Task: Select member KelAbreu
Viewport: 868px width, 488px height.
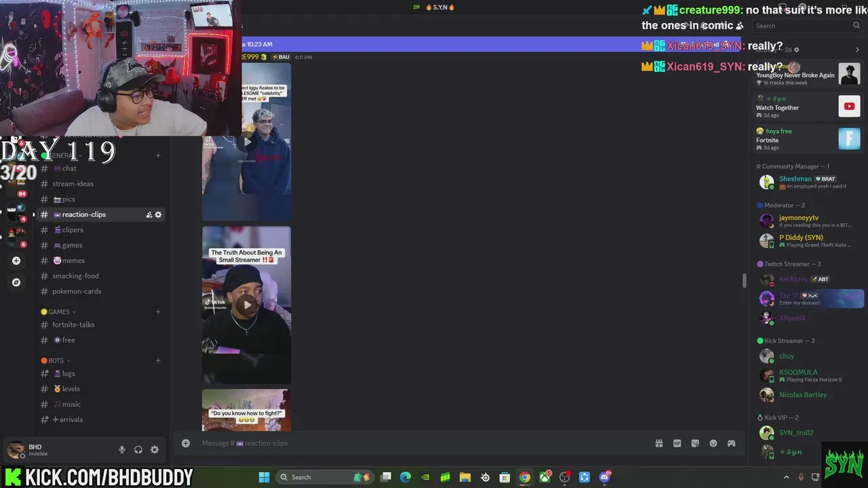Action: (808, 279)
